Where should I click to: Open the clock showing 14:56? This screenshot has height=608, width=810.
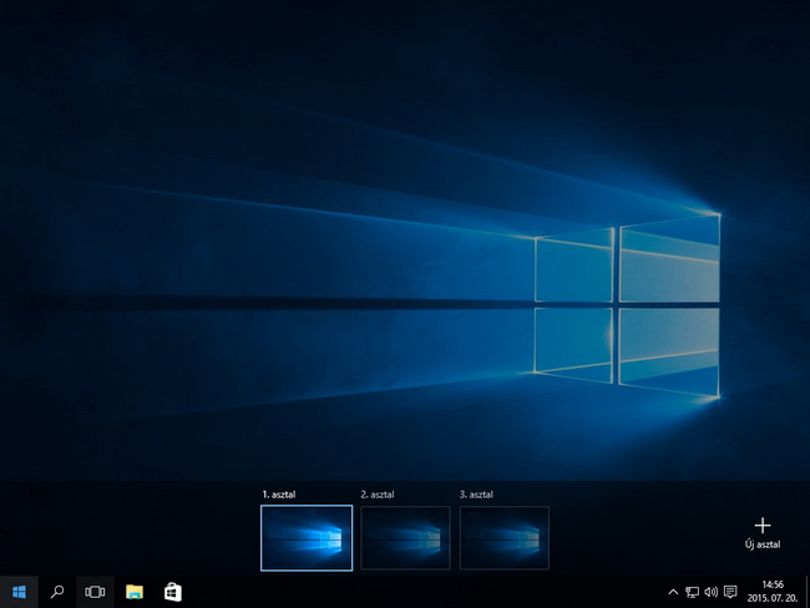[x=772, y=592]
